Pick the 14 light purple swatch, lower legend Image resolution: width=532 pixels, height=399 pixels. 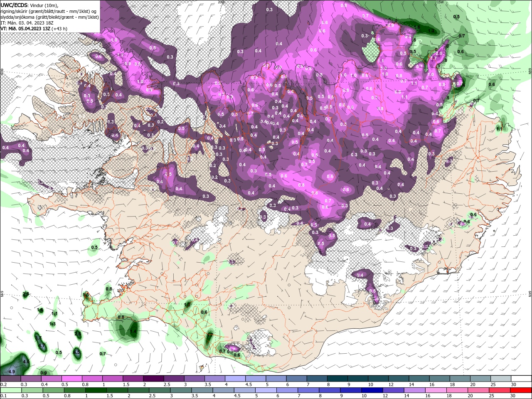[414, 390]
